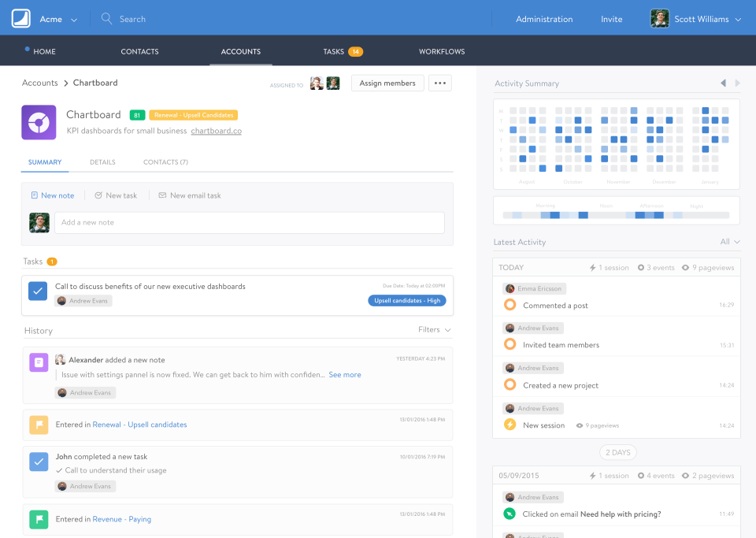Go to previous activity summary period

pos(723,83)
